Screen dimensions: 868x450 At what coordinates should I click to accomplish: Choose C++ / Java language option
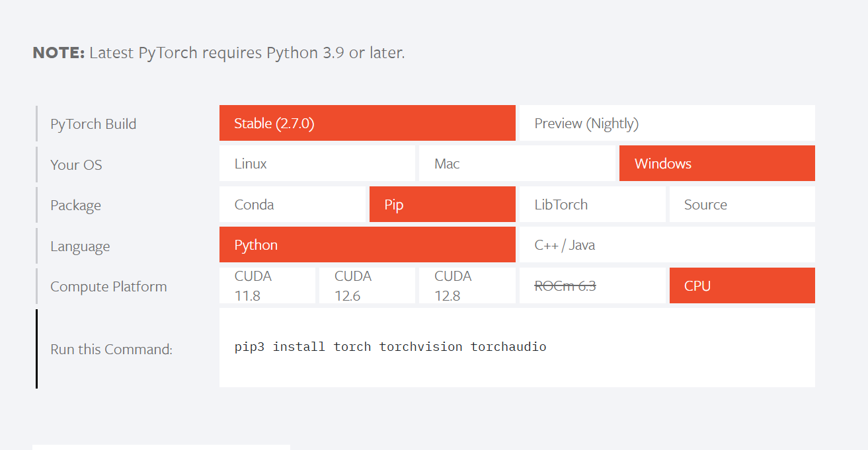tap(667, 244)
